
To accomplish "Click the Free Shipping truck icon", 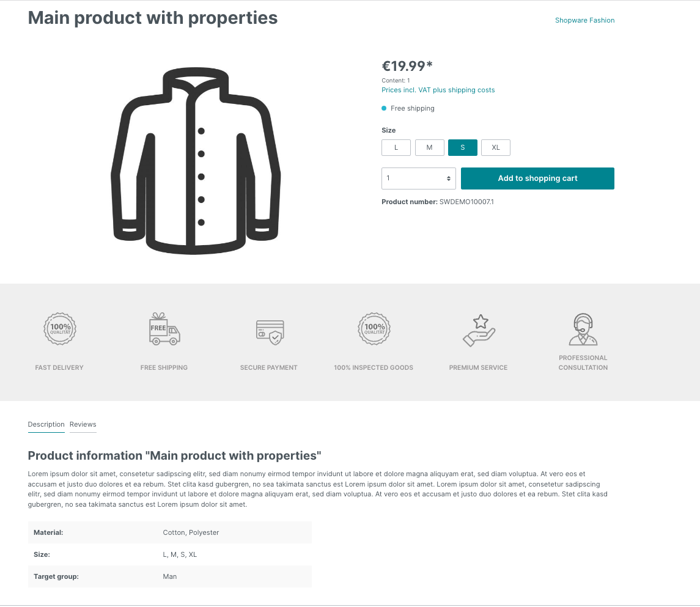I will (x=164, y=329).
